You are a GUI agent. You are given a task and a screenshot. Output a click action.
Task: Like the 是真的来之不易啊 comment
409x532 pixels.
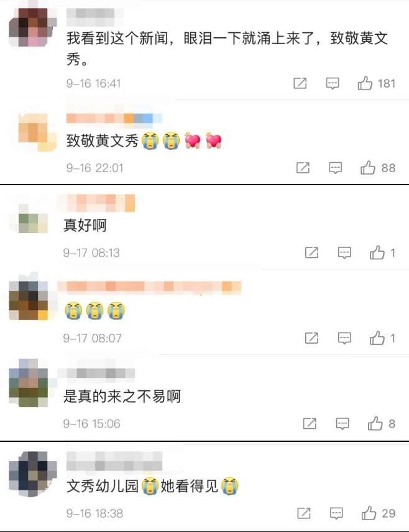pyautogui.click(x=375, y=423)
